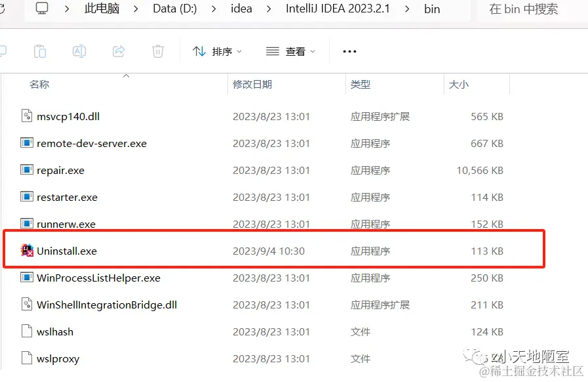Click the restarter.exe application icon
Image resolution: width=588 pixels, height=382 pixels.
[27, 196]
